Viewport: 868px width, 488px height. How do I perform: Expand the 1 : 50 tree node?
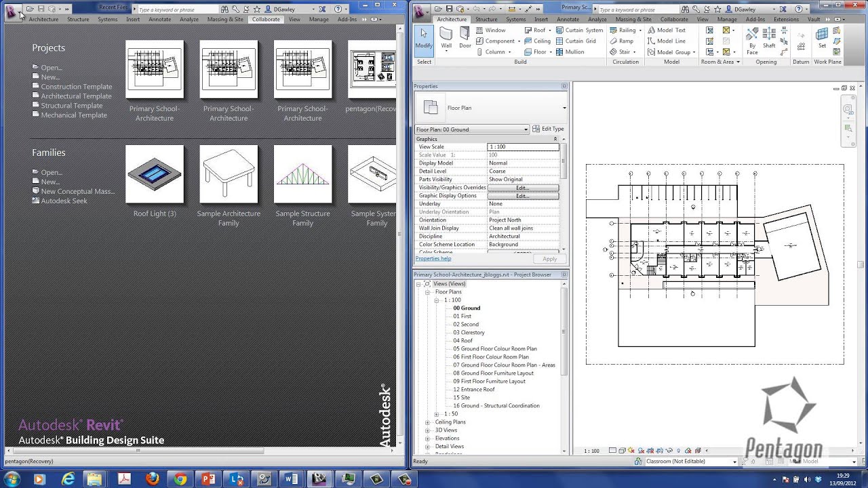pos(437,414)
